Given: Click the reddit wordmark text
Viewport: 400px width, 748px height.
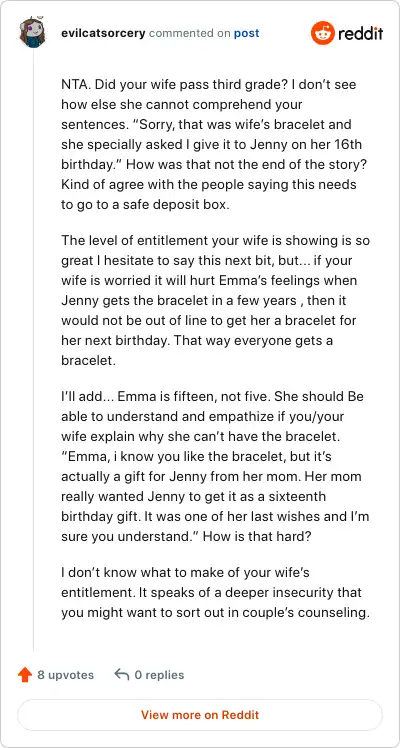Looking at the screenshot, I should (360, 33).
